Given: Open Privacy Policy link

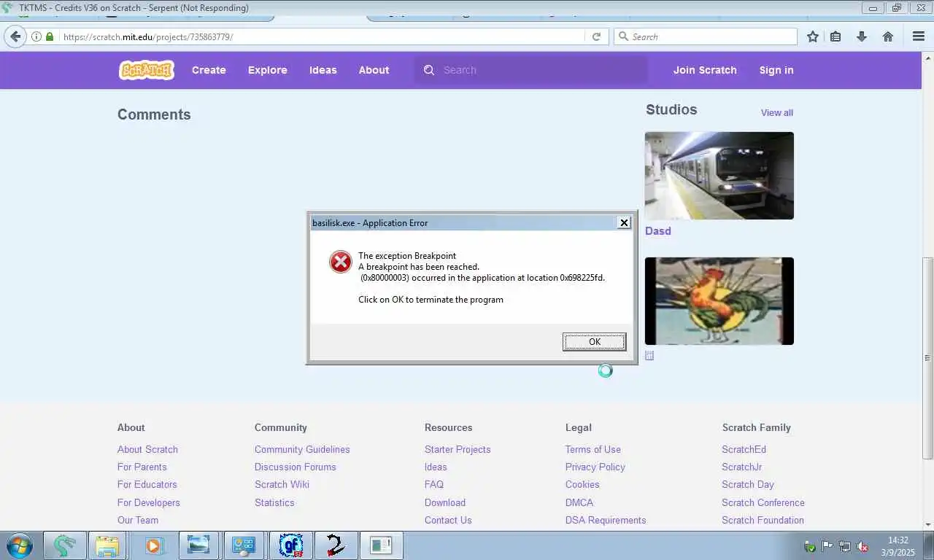Looking at the screenshot, I should point(595,467).
